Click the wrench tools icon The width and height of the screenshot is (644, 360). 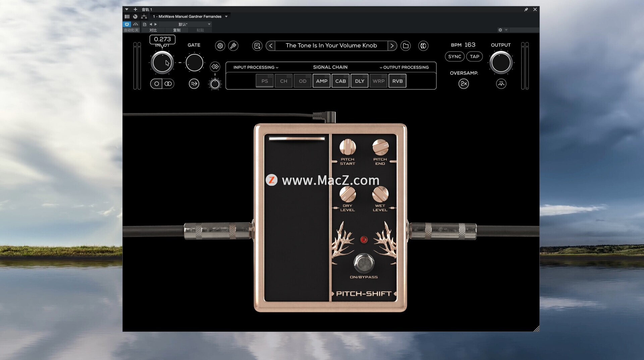233,46
